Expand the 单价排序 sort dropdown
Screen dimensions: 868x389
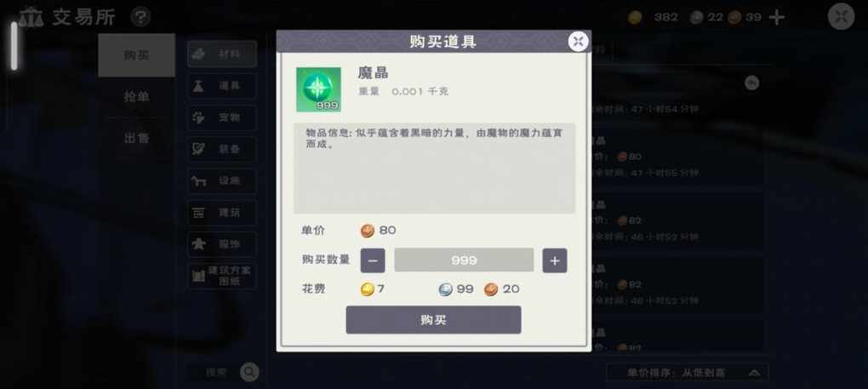point(687,372)
